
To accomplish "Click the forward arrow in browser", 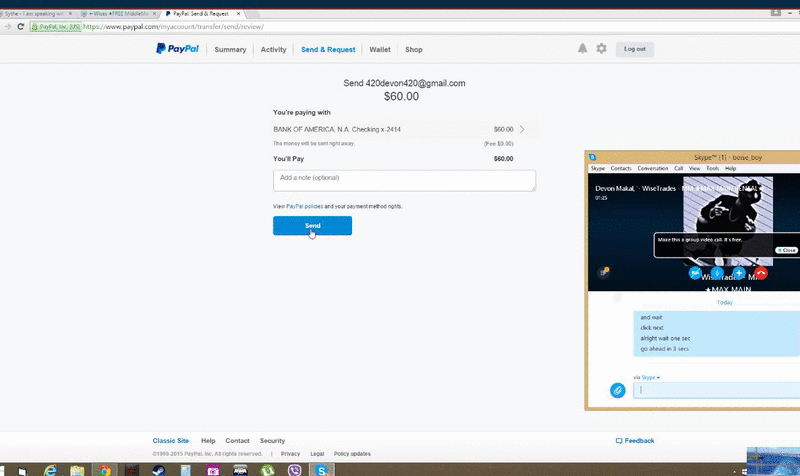I will pyautogui.click(x=7, y=27).
